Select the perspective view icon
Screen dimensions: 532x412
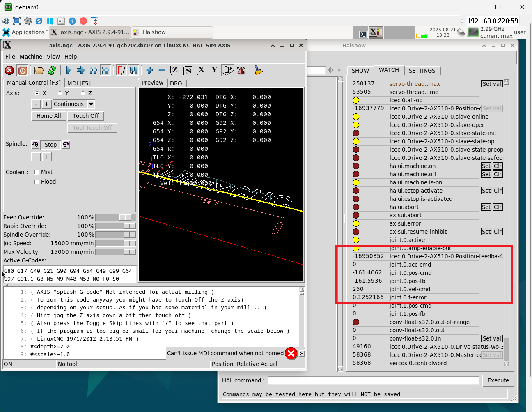click(228, 70)
